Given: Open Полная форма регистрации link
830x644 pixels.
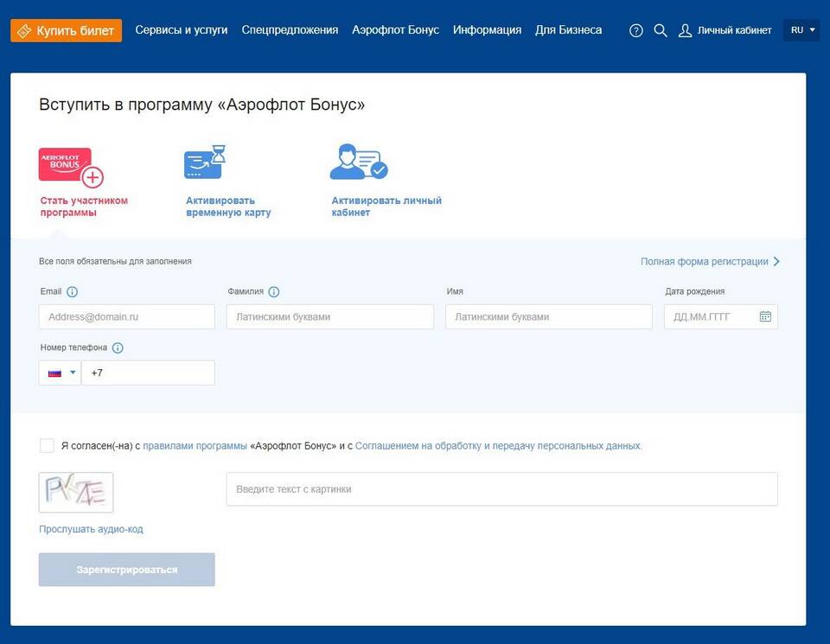Looking at the screenshot, I should pyautogui.click(x=710, y=261).
